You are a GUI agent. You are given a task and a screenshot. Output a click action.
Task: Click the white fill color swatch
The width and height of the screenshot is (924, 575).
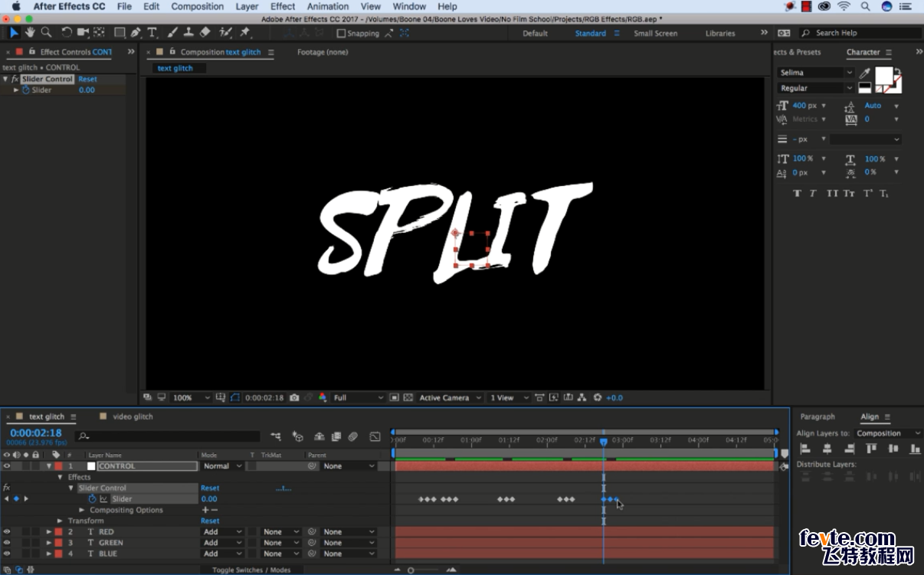(x=885, y=76)
